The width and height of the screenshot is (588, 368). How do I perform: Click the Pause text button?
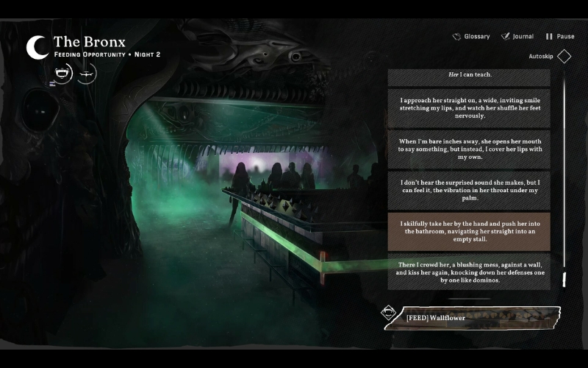pos(565,36)
